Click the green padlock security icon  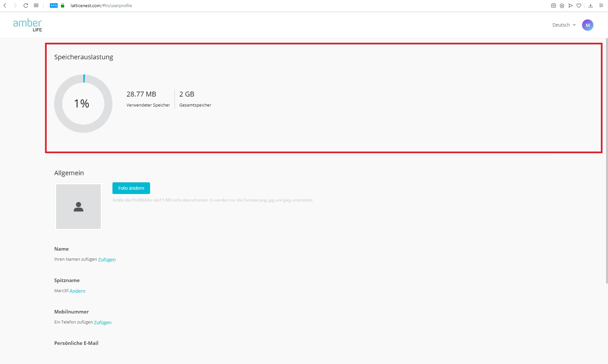tap(63, 6)
